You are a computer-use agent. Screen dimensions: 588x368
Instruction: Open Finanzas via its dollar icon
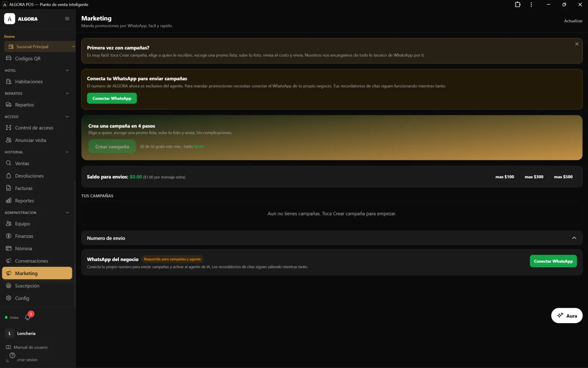(x=8, y=236)
